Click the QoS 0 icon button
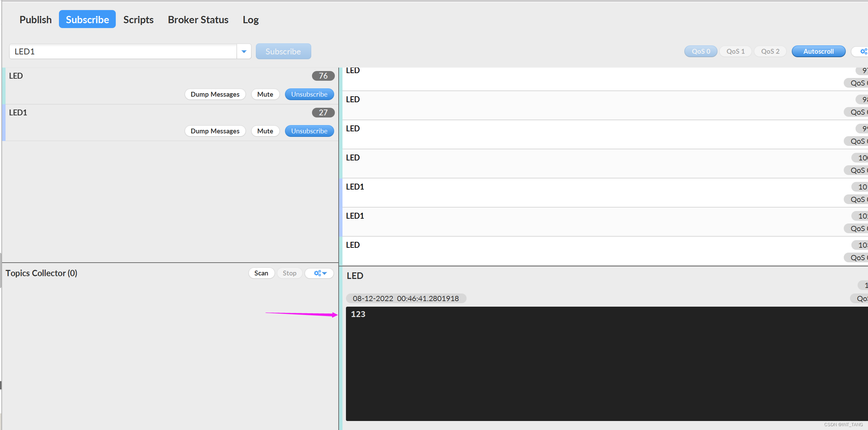868x430 pixels. 699,51
